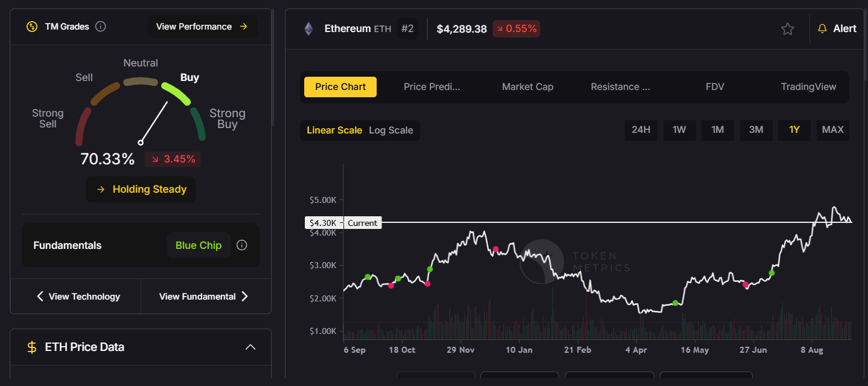Go to View Technology

click(78, 297)
